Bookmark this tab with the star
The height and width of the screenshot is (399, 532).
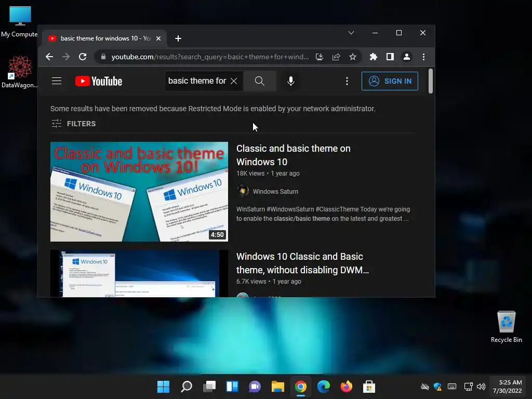click(353, 57)
